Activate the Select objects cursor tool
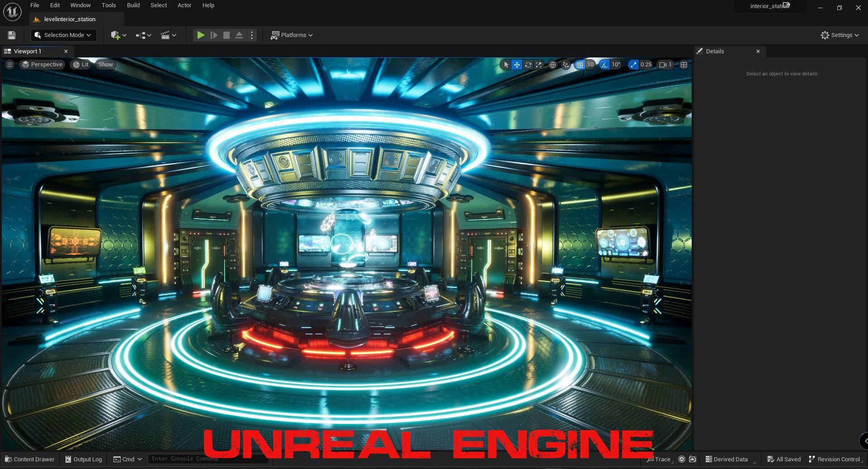Viewport: 868px width, 469px height. pyautogui.click(x=506, y=65)
